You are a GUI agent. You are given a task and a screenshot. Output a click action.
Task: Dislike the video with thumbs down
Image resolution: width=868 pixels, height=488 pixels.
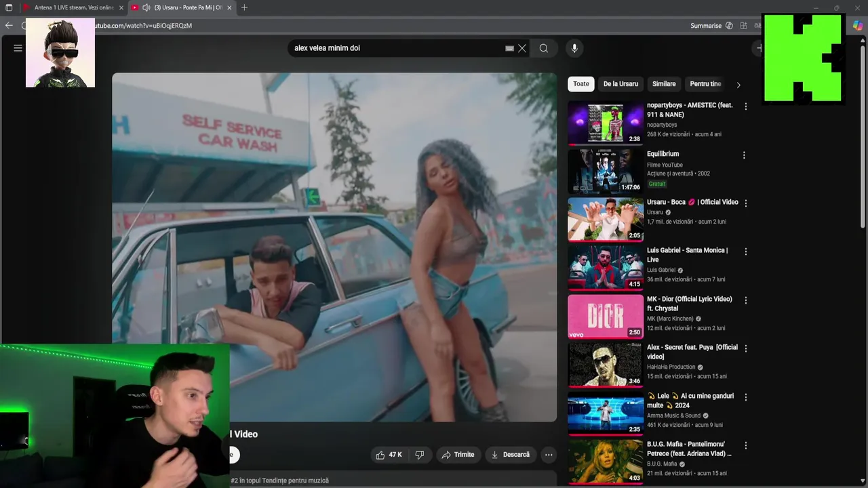click(419, 455)
